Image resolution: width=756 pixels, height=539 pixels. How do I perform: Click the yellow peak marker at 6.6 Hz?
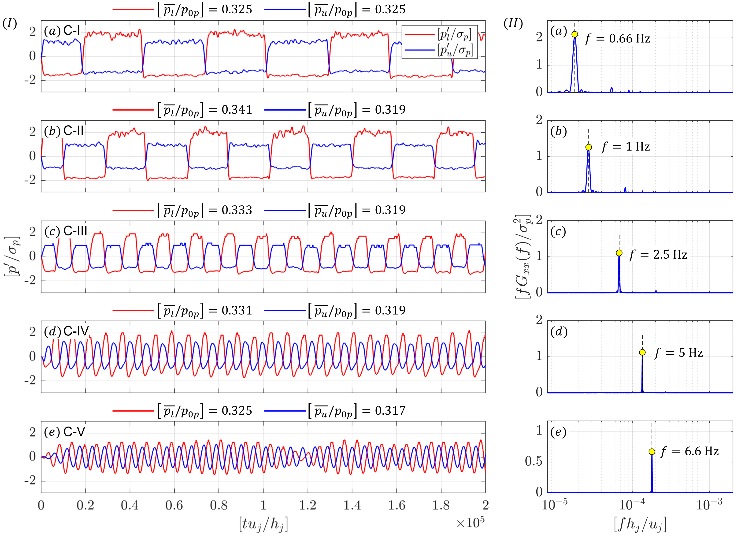click(x=652, y=452)
